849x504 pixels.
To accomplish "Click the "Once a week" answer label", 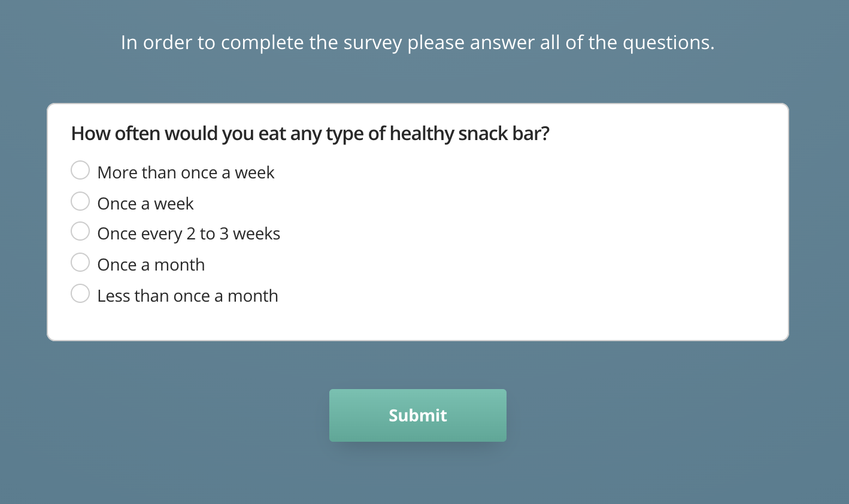I will point(145,204).
